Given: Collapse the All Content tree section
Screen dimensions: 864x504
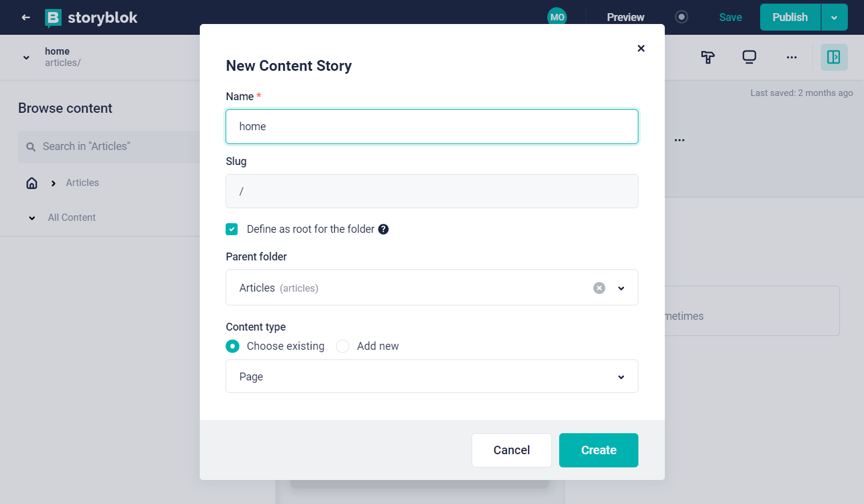Looking at the screenshot, I should tap(32, 218).
